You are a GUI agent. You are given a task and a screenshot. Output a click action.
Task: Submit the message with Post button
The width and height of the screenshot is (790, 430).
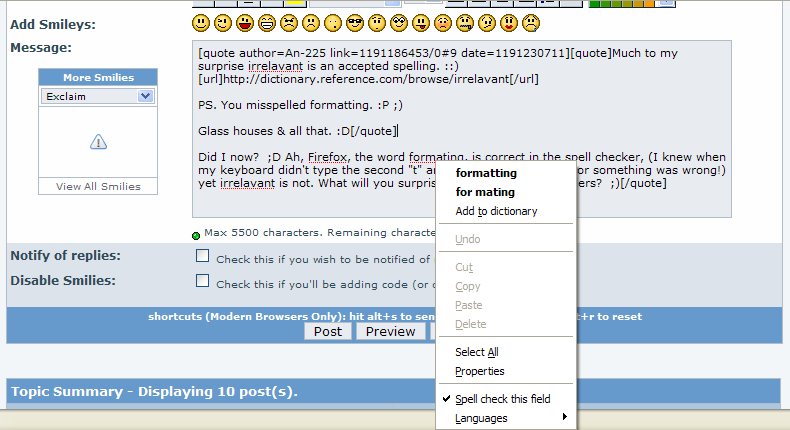[x=327, y=331]
